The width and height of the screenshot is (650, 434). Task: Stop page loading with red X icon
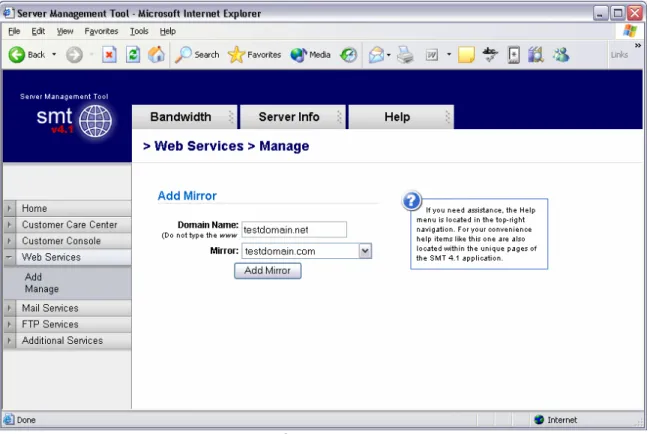109,55
